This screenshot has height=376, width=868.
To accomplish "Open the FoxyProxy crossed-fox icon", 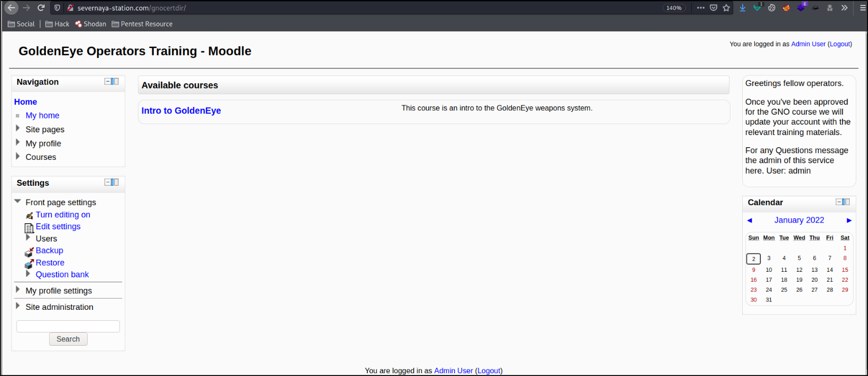I will 786,8.
